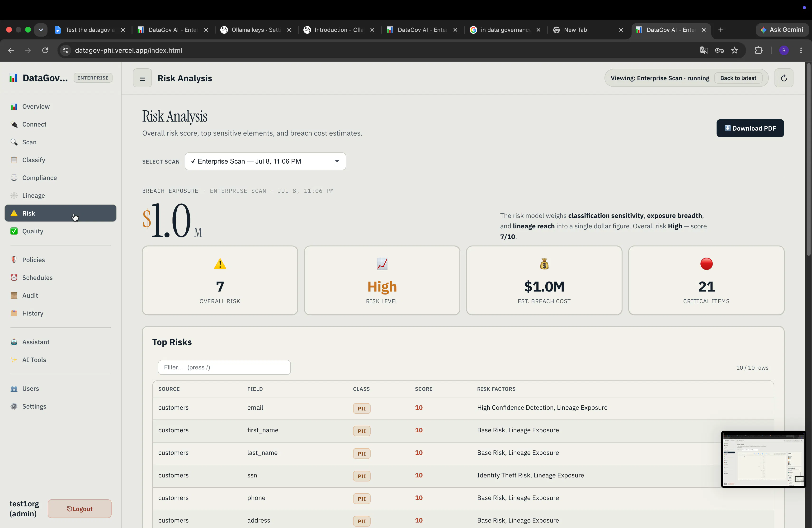Screen dimensions: 812x528
Task: Click the DataGov logo in sidebar
Action: point(13,78)
